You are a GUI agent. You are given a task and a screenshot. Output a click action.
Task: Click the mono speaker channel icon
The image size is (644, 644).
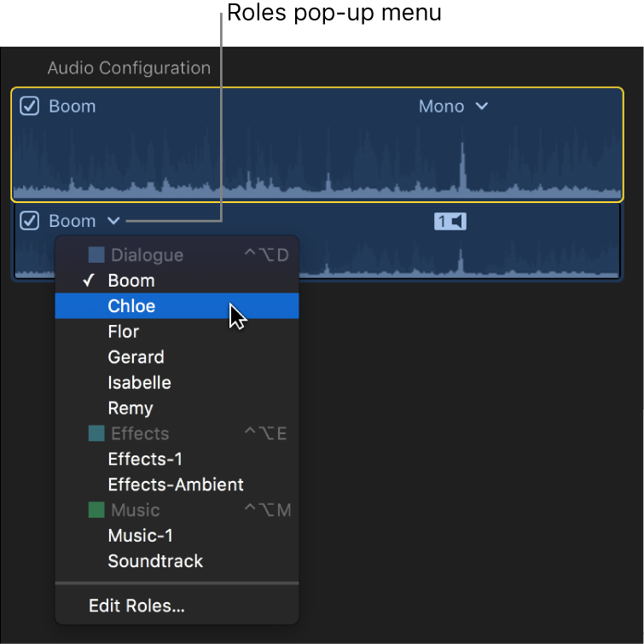[x=450, y=222]
